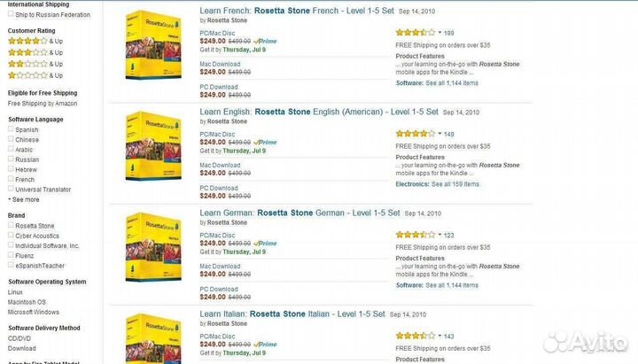Tick the Spanish software language checkbox

[11, 129]
